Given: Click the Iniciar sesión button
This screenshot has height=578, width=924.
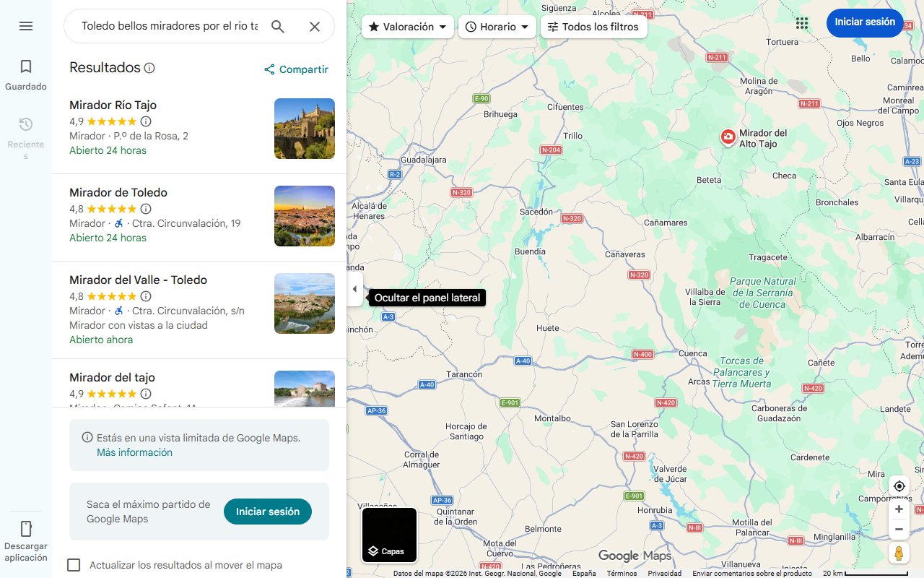Looking at the screenshot, I should coord(865,22).
